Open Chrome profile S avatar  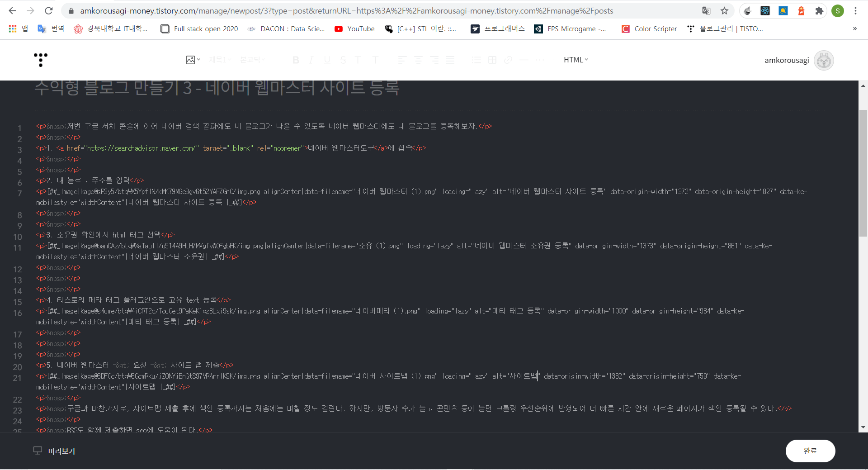[838, 11]
